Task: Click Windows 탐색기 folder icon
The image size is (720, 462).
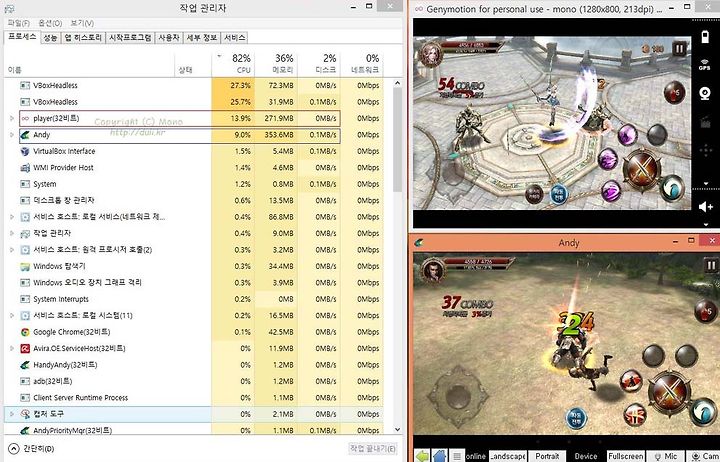Action: (x=25, y=266)
